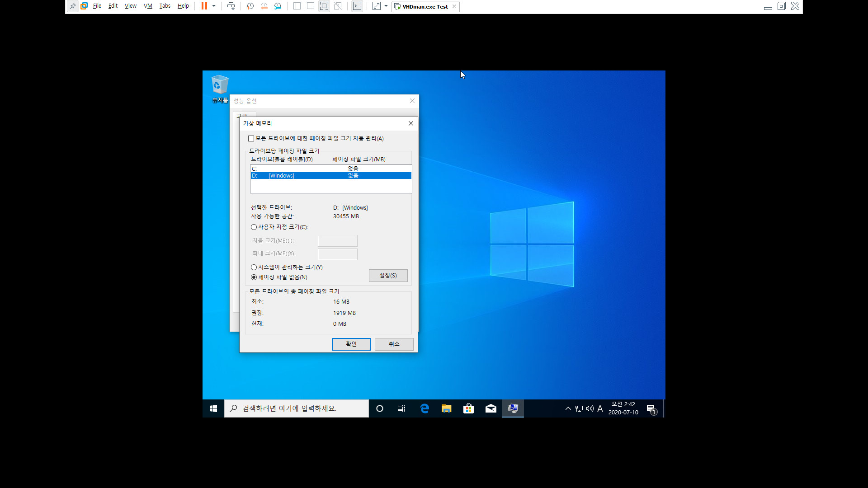The width and height of the screenshot is (868, 488).
Task: Open the VM menu
Action: 148,6
